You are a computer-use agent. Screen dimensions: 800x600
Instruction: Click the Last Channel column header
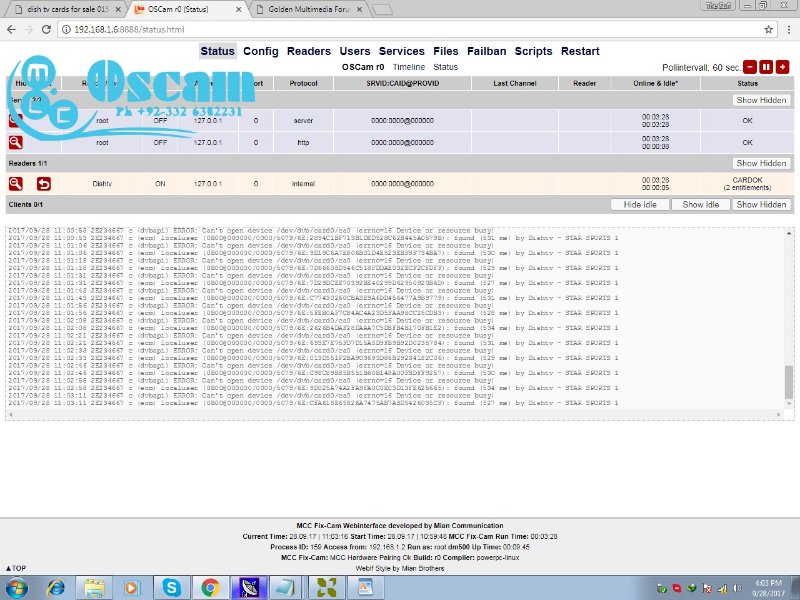(514, 83)
